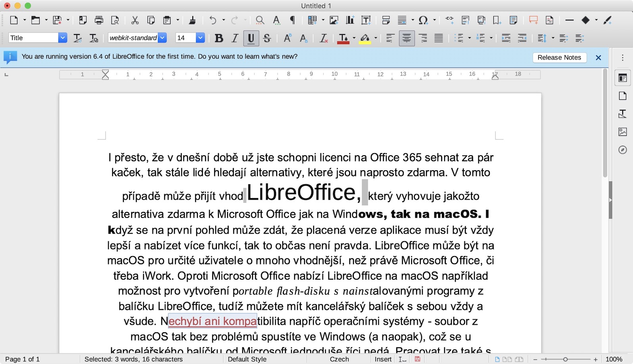
Task: Open the Release Notes
Action: (559, 57)
